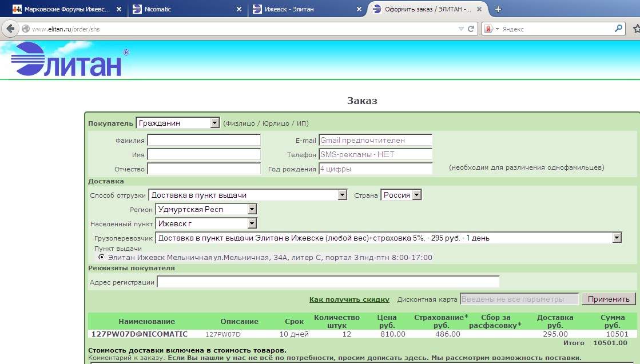Click the Отчество input field
The image size is (640, 364).
point(204,169)
